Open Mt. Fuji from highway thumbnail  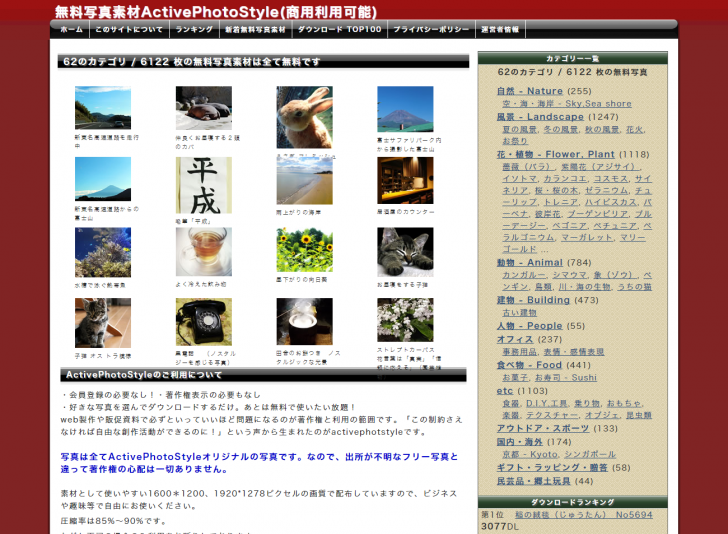pyautogui.click(x=103, y=179)
